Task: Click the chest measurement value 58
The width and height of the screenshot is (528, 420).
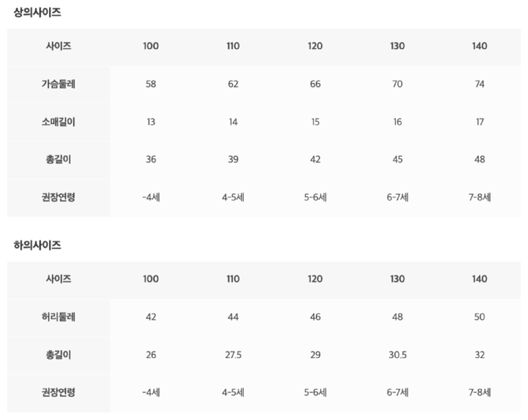Action: point(151,84)
